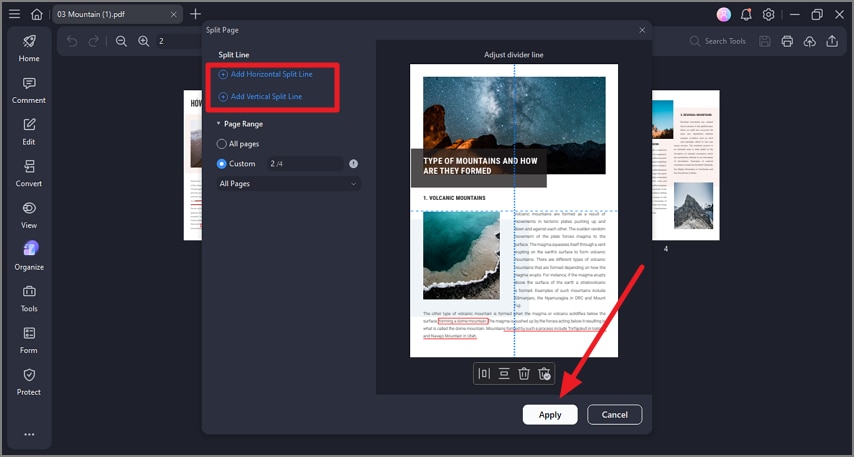Click the page number field in toolbar
The height and width of the screenshot is (457, 854).
(179, 41)
